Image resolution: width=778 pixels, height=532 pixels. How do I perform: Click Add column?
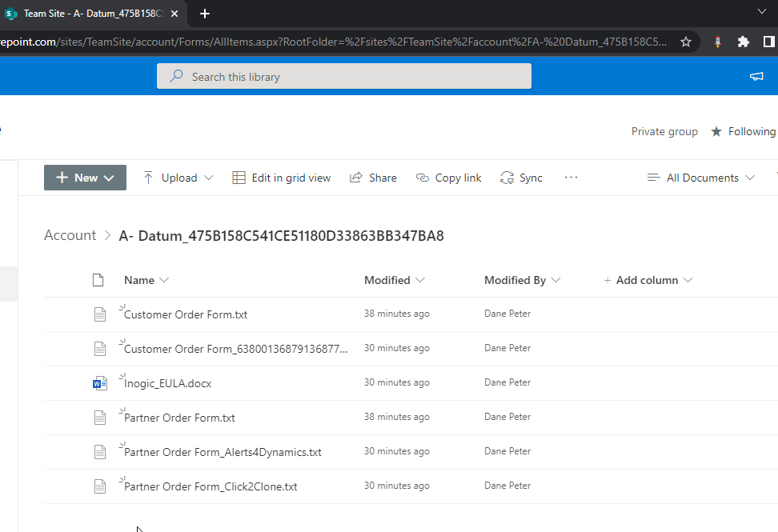click(x=648, y=280)
